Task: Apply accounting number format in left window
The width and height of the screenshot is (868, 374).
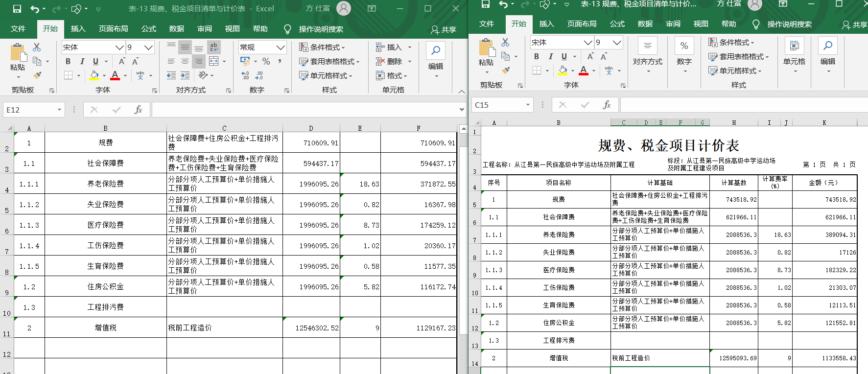Action: point(245,61)
